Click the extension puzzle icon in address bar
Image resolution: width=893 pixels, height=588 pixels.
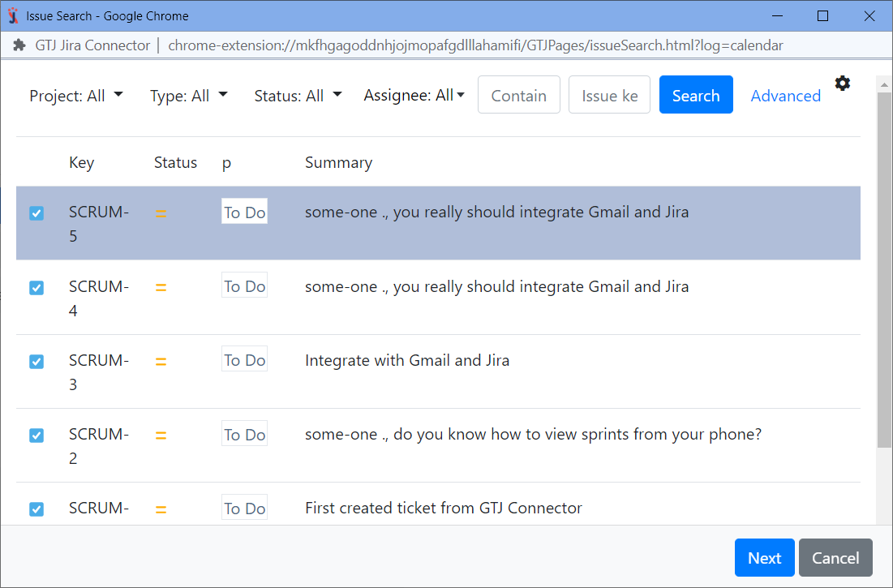(x=19, y=45)
